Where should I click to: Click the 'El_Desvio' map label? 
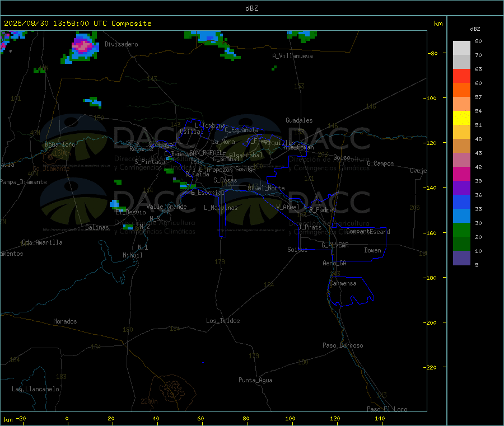pyautogui.click(x=131, y=212)
